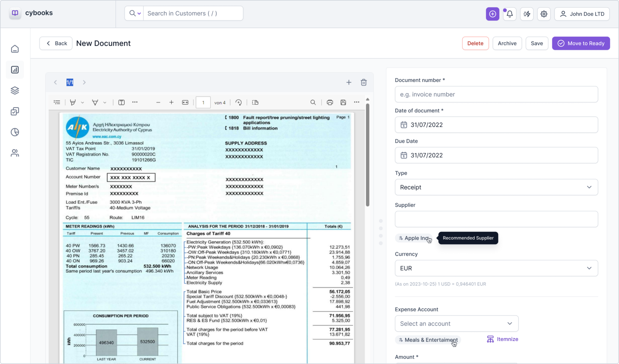This screenshot has height=364, width=619.
Task: Search within the PDF using the magnifier
Action: click(313, 102)
